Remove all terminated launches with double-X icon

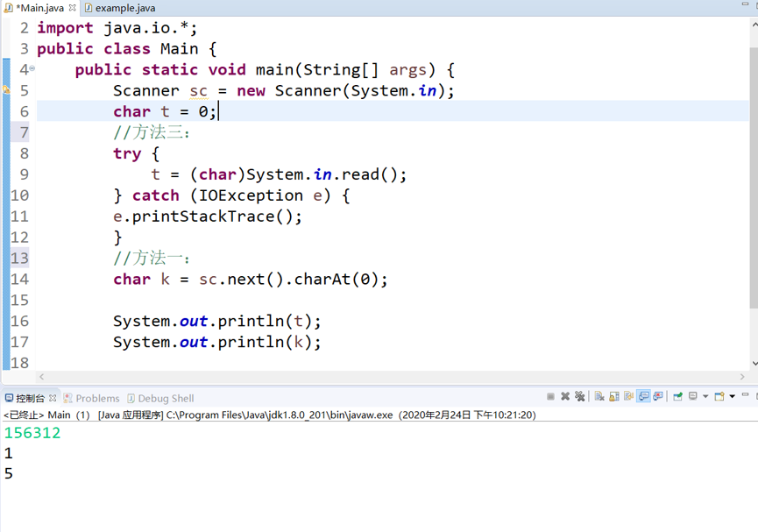tap(579, 396)
